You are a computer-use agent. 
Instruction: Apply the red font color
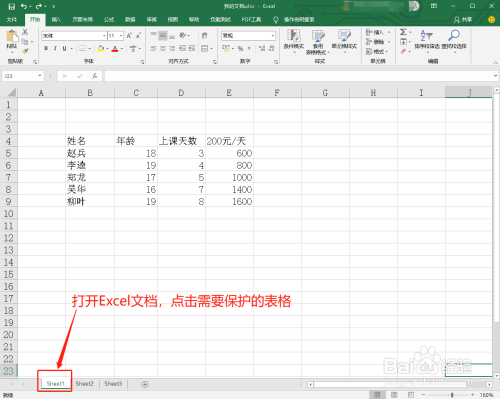[115, 49]
